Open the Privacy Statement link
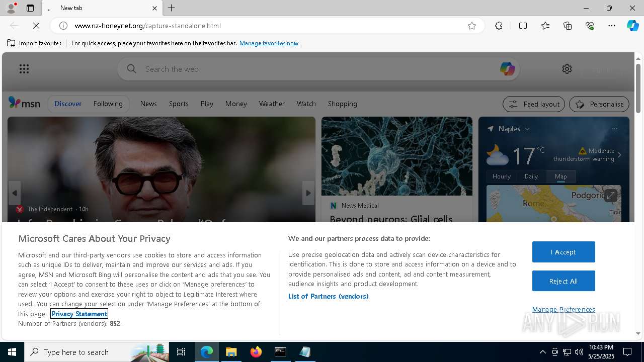The height and width of the screenshot is (362, 644). click(x=79, y=314)
